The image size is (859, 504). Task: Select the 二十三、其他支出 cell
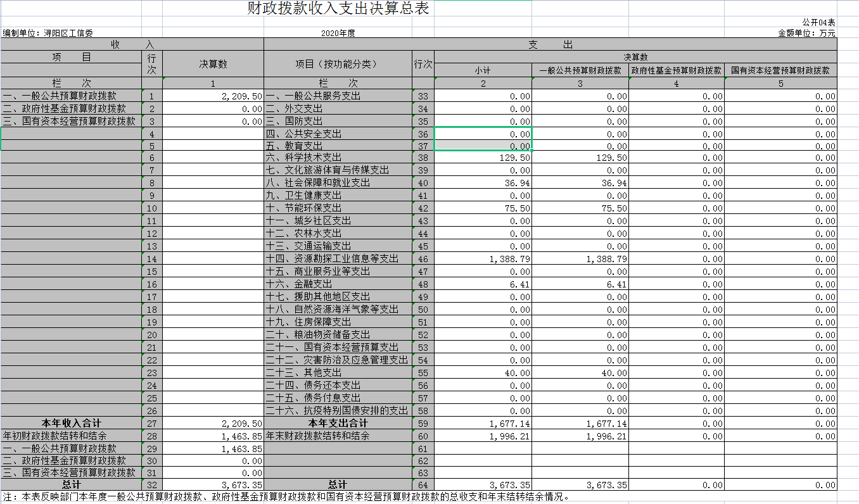[x=303, y=373]
